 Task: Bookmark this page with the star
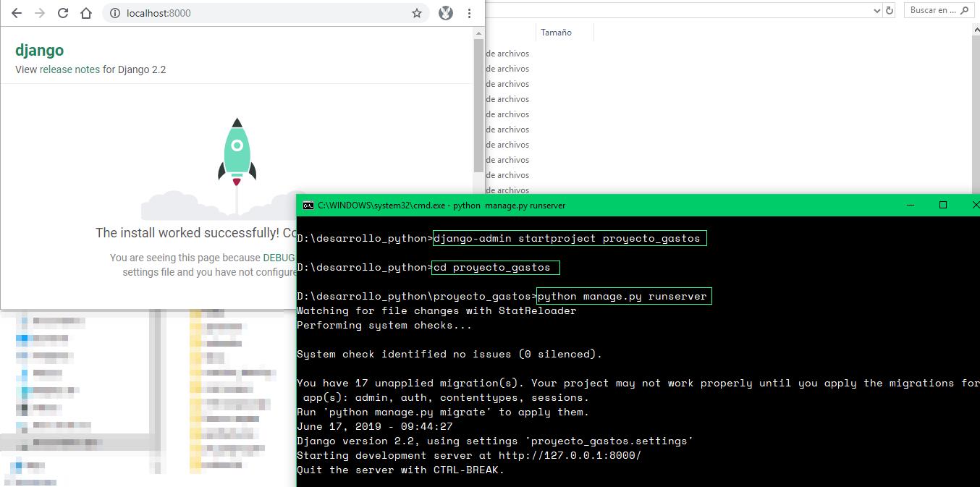point(417,13)
